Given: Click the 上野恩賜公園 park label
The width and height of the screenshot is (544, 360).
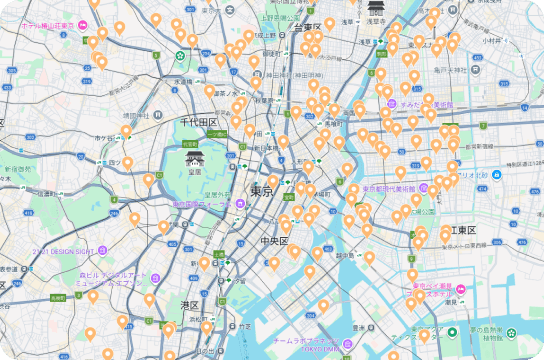Looking at the screenshot, I should 281,17.
